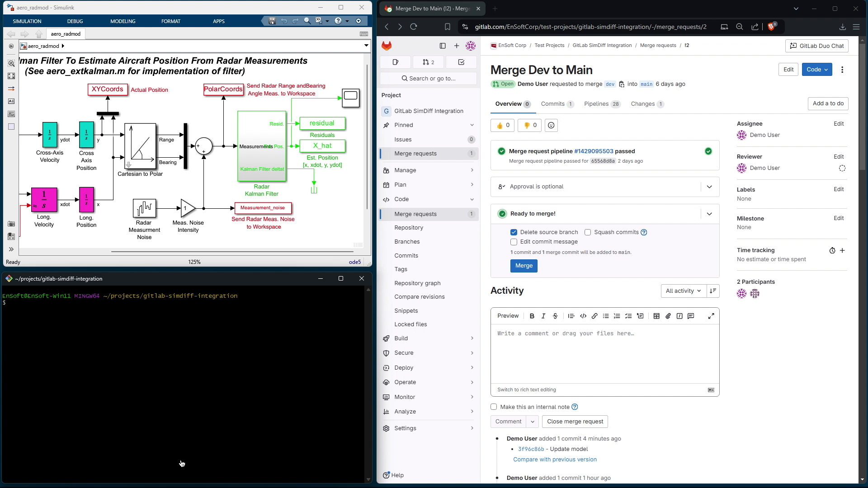Open the All activity filter dropdown
Viewport: 868px width, 488px height.
coord(683,291)
